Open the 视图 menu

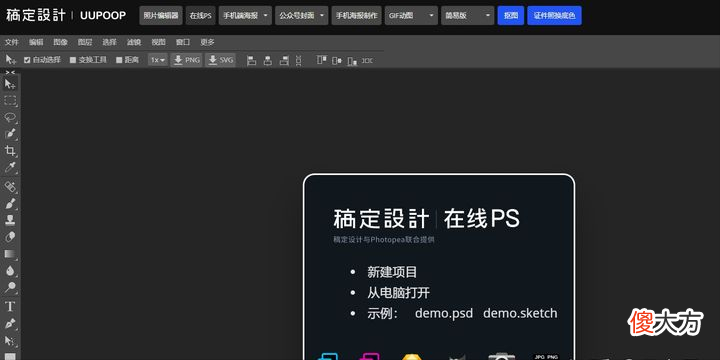(x=158, y=42)
